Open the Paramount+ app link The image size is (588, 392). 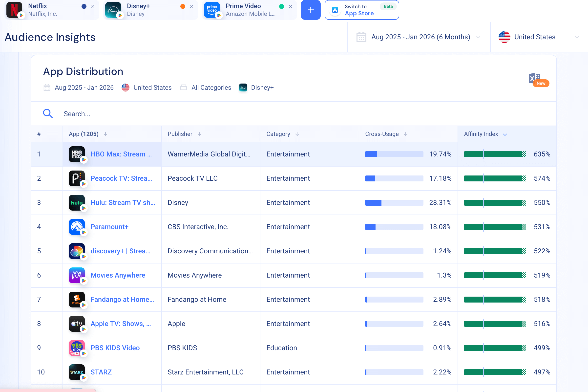point(109,227)
